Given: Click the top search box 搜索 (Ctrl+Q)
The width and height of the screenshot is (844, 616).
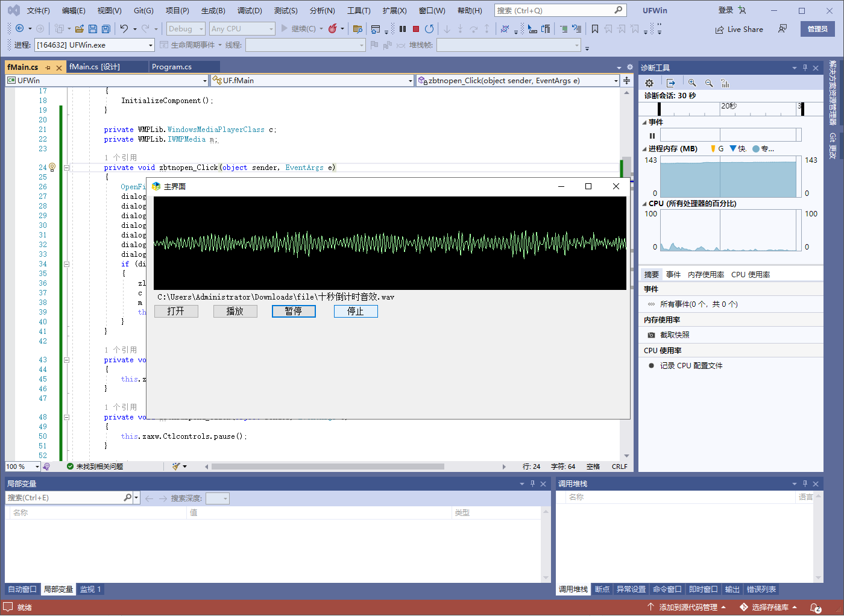Looking at the screenshot, I should click(560, 10).
